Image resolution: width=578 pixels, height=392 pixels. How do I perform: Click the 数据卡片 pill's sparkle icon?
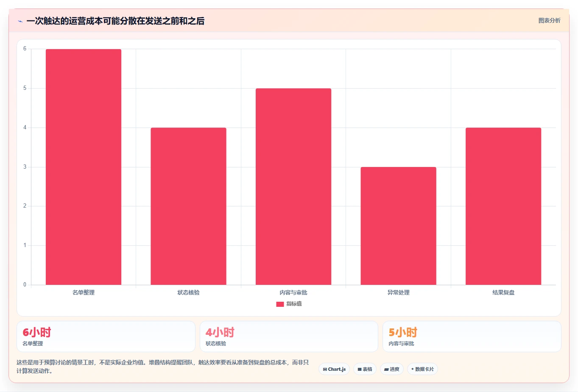(x=412, y=369)
